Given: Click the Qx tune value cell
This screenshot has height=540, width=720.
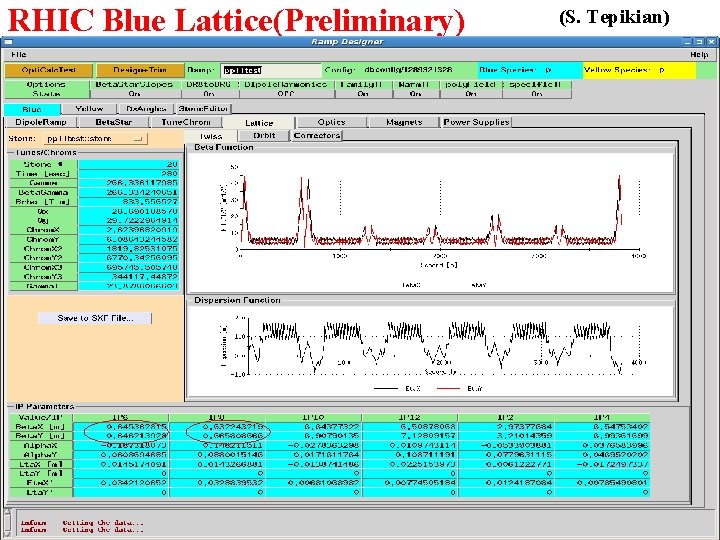Looking at the screenshot, I should click(129, 211).
